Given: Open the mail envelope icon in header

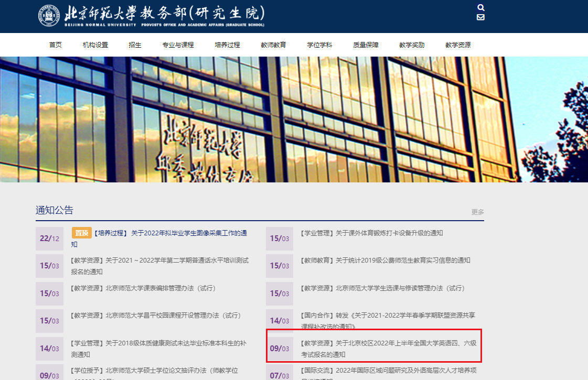Looking at the screenshot, I should (x=481, y=17).
